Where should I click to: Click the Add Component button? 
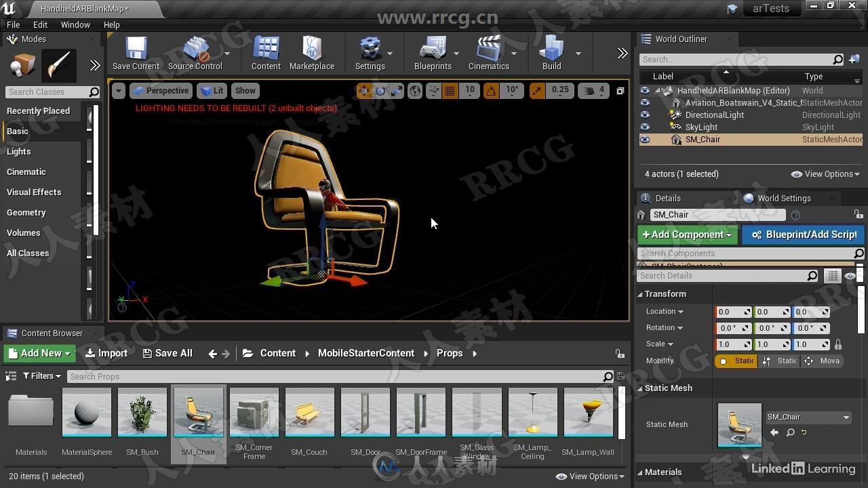coord(687,235)
